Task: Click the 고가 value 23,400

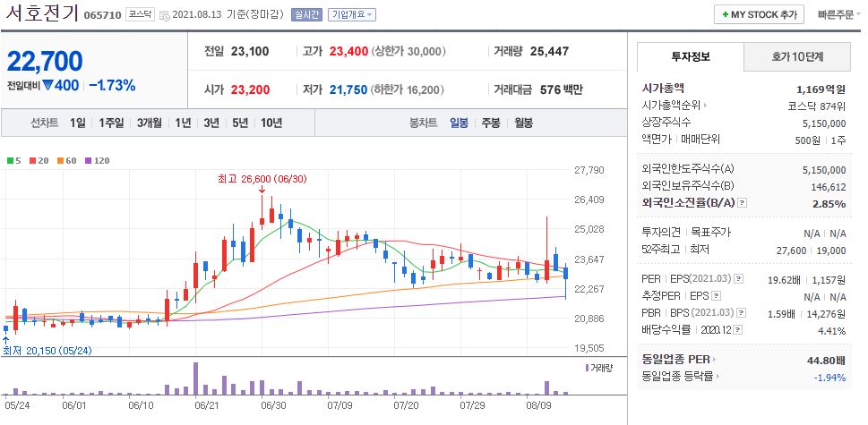Action: (348, 51)
